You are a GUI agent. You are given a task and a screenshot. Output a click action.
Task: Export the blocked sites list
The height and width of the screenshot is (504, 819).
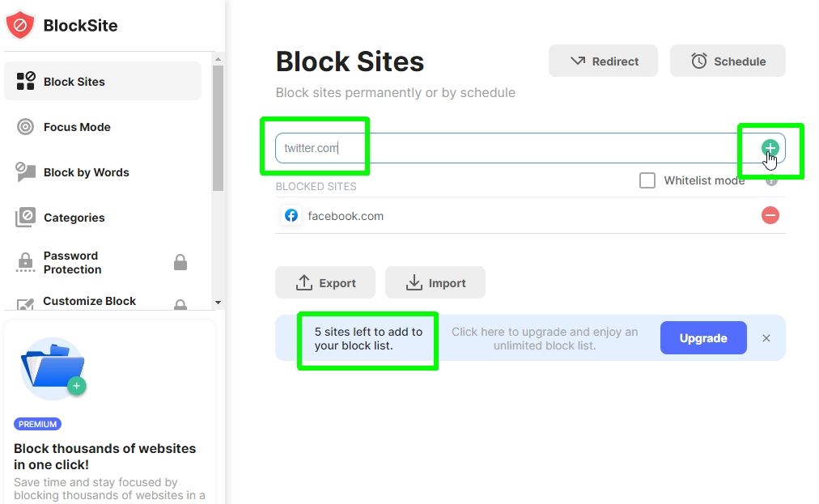[325, 282]
